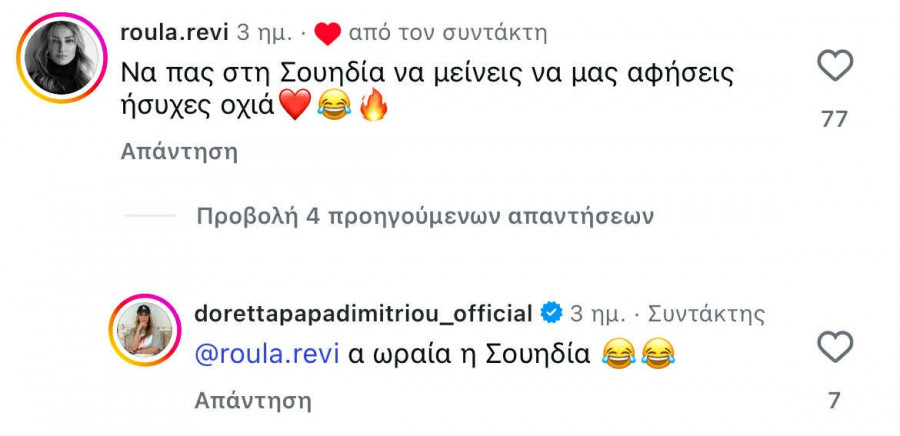Click the @roula.revi mention in the reply

(265, 352)
